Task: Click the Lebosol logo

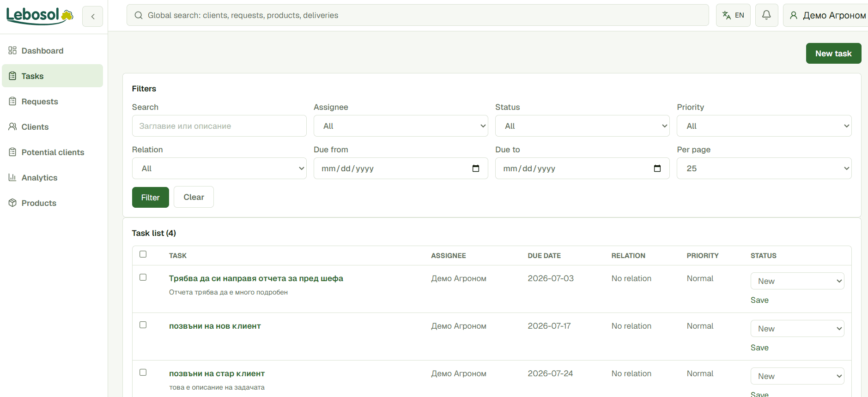Action: pos(40,16)
